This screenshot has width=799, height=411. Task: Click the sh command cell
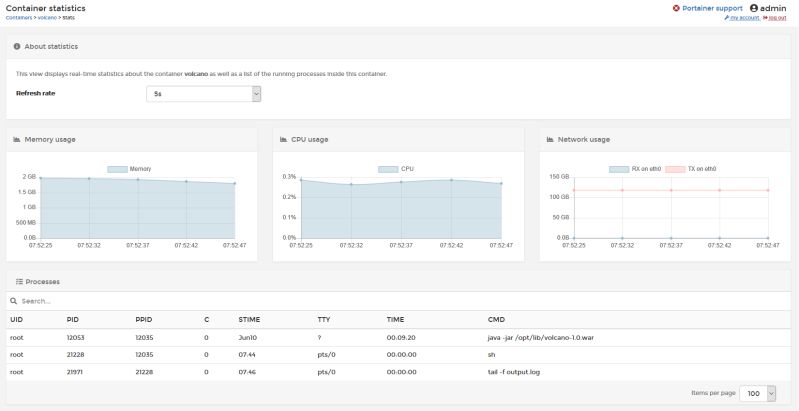pyautogui.click(x=491, y=354)
